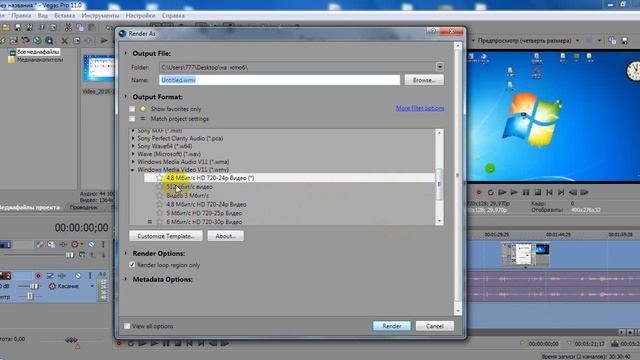Click the Cut scissors icon in Vegas toolbar
The height and width of the screenshot is (360, 640).
coord(68,27)
